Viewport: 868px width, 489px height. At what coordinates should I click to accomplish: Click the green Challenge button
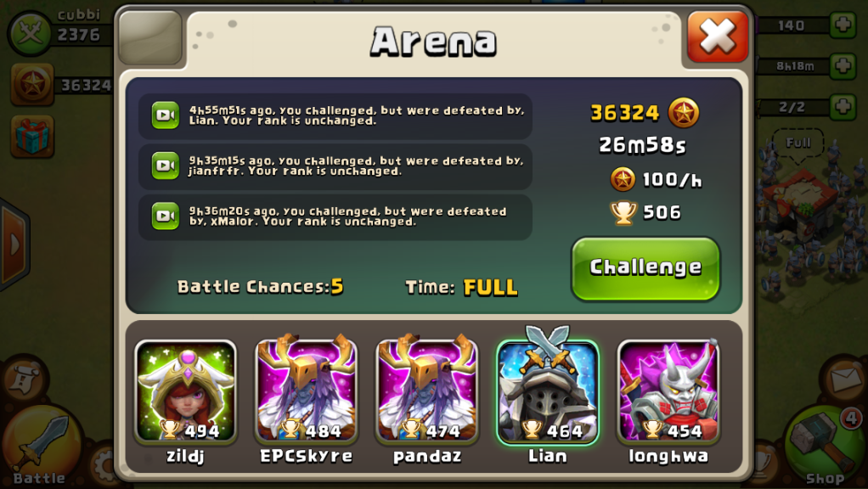[645, 269]
